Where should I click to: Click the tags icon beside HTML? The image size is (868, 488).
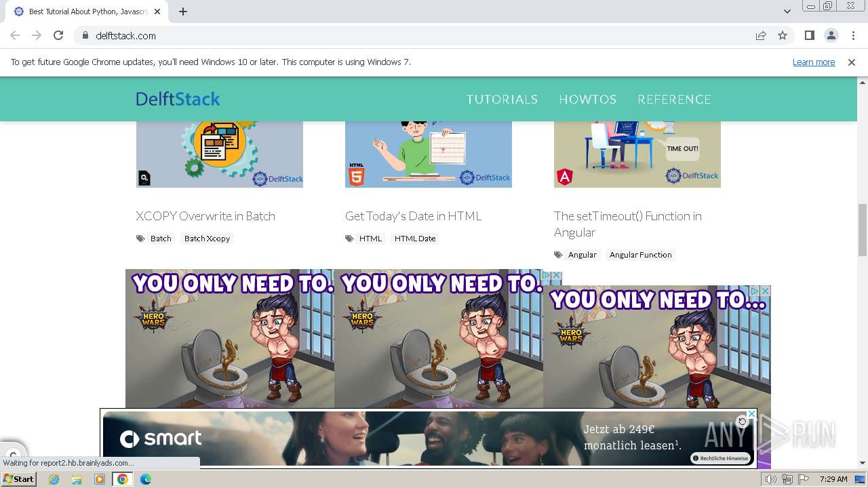tap(349, 239)
